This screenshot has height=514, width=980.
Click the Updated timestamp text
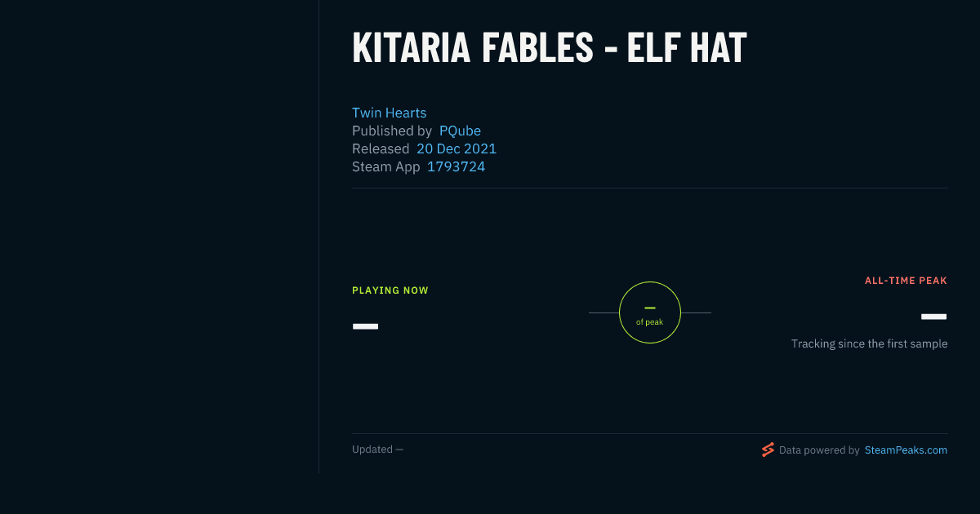377,449
